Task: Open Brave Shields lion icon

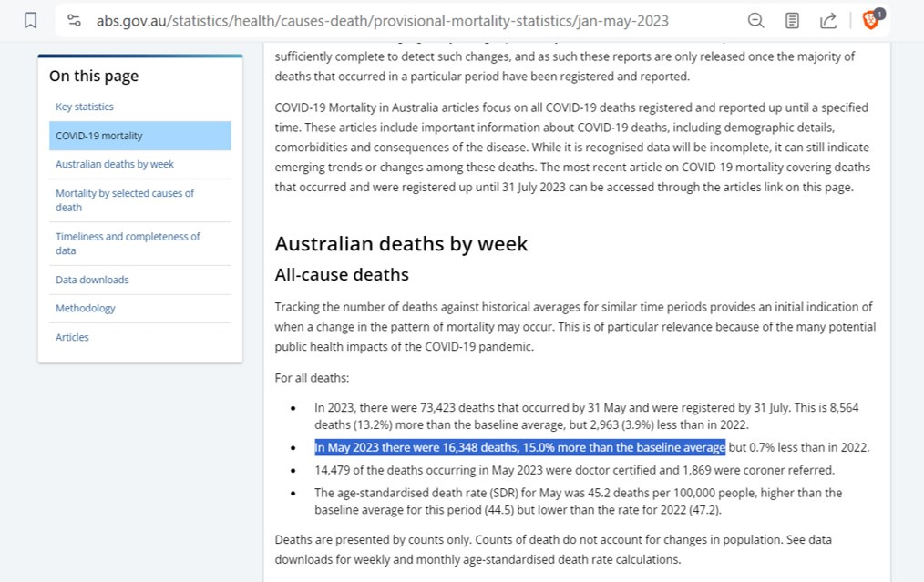Action: [871, 21]
